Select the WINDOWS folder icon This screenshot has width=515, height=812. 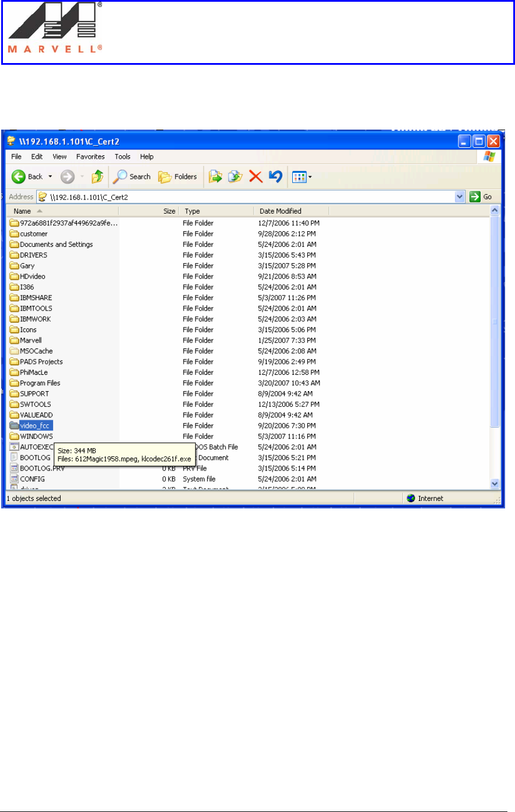[15, 436]
